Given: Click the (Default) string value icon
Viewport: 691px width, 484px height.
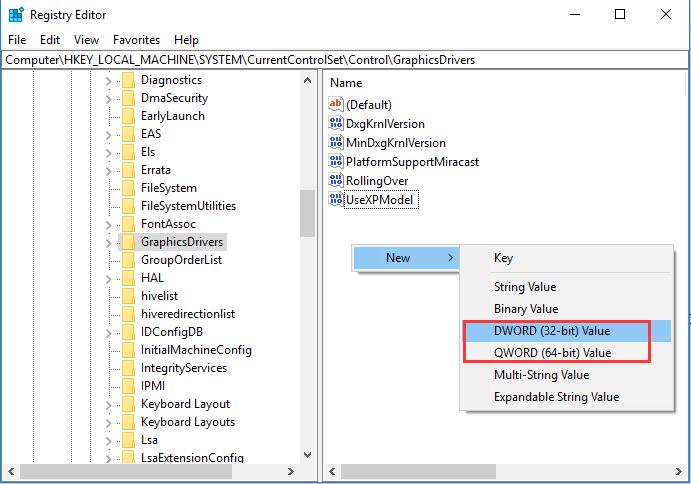Looking at the screenshot, I should click(336, 104).
